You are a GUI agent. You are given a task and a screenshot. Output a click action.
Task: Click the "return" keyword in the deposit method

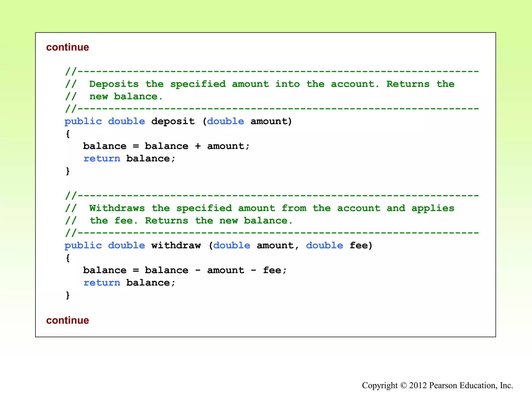[102, 158]
